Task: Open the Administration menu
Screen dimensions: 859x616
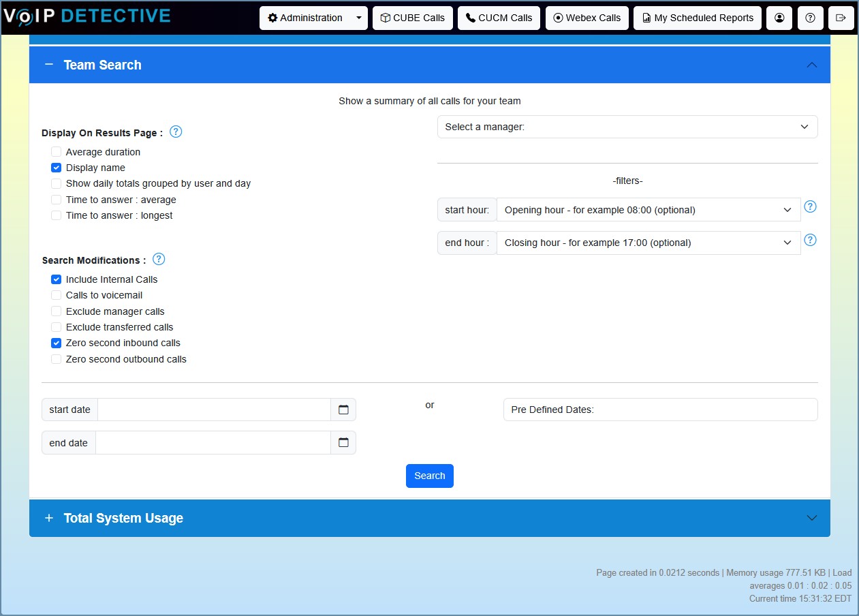Action: click(313, 18)
